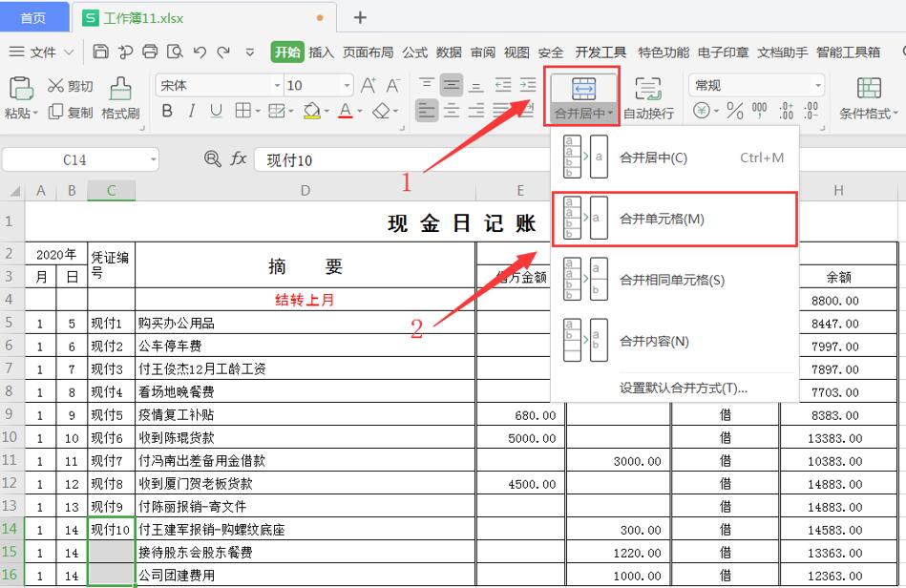Image resolution: width=906 pixels, height=588 pixels.
Task: Apply the yellow fill color bucket
Action: pos(312,111)
